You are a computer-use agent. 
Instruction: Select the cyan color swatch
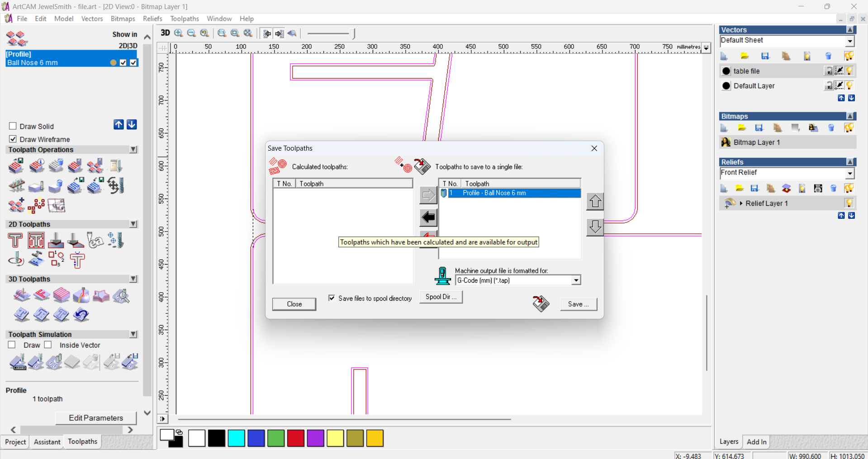tap(236, 438)
